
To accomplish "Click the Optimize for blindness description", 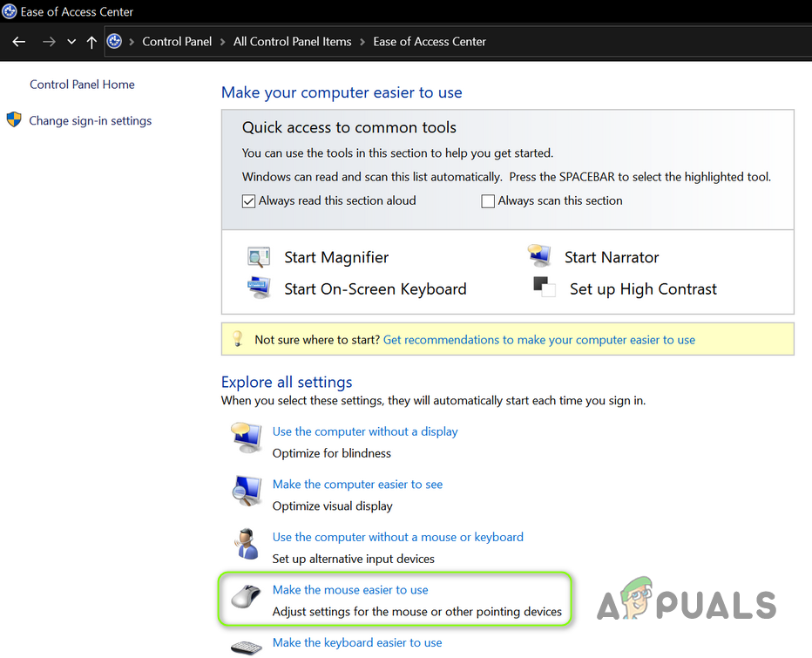I will (x=331, y=453).
